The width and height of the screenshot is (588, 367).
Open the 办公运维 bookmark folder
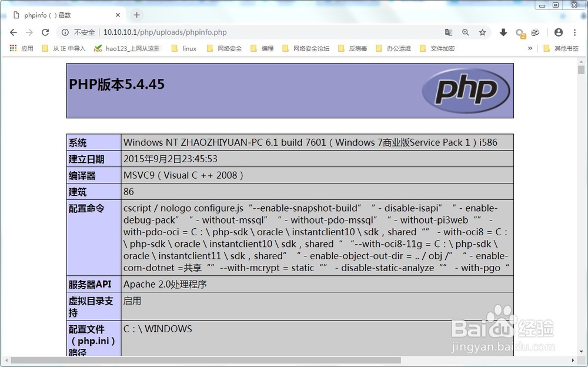[x=393, y=48]
